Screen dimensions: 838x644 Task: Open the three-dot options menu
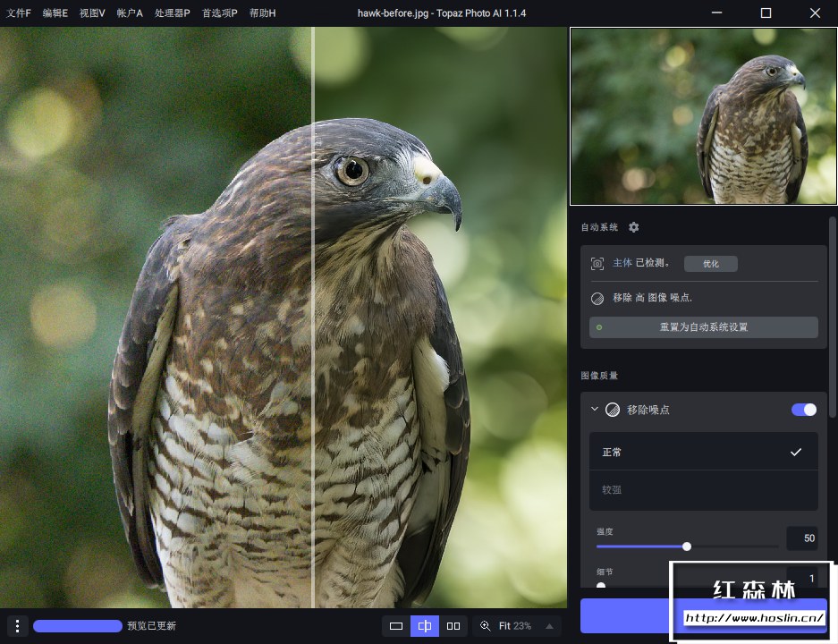pyautogui.click(x=18, y=626)
